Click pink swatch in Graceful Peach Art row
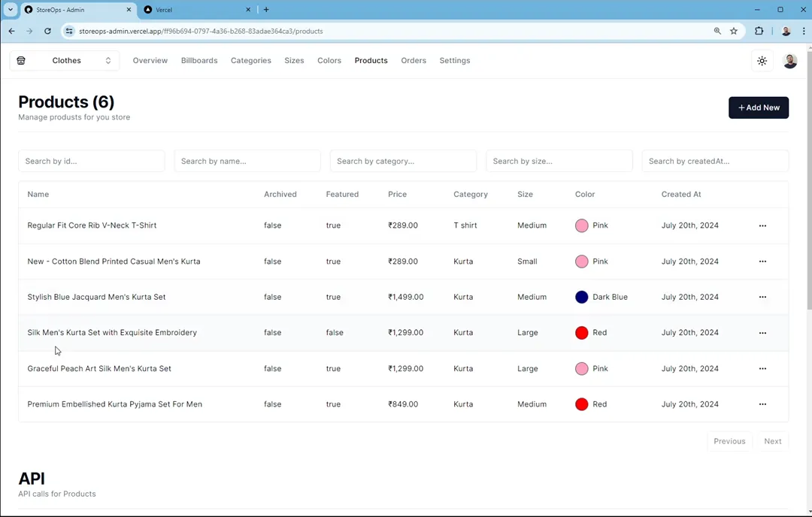 (581, 368)
